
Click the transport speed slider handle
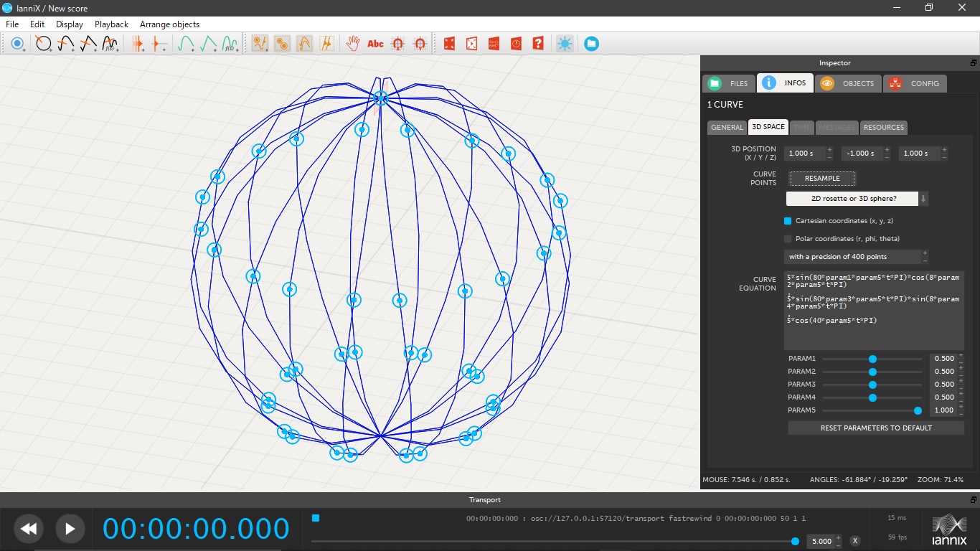[795, 541]
